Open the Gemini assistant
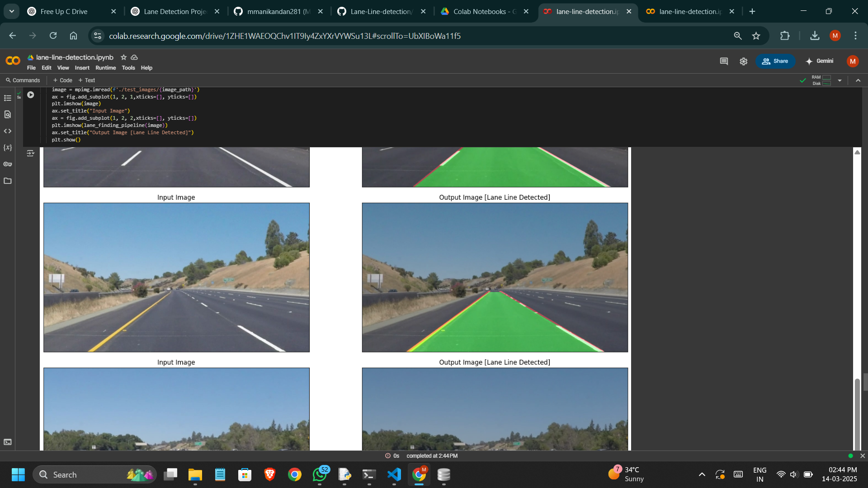 [820, 61]
